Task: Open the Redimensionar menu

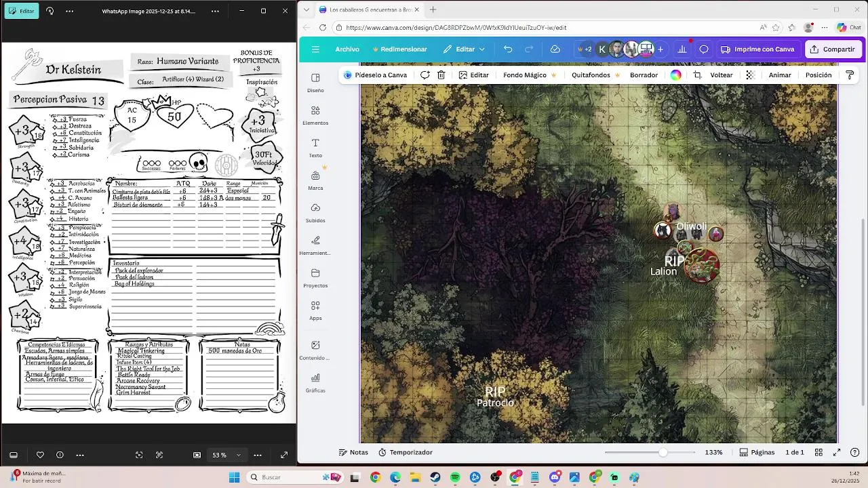Action: (x=399, y=49)
